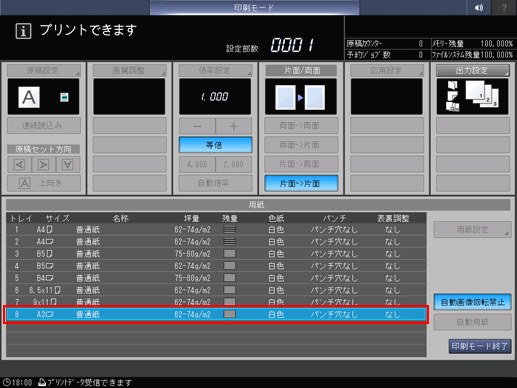The height and width of the screenshot is (388, 517).
Task: Click the メモリー残量 100.000% value
Action: (497, 44)
